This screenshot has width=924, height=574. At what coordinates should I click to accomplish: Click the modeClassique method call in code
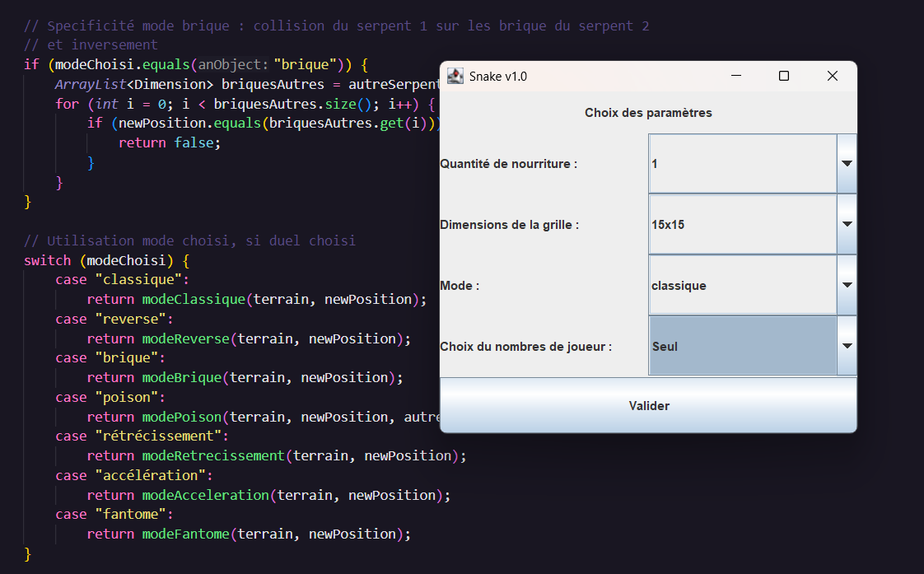point(194,299)
